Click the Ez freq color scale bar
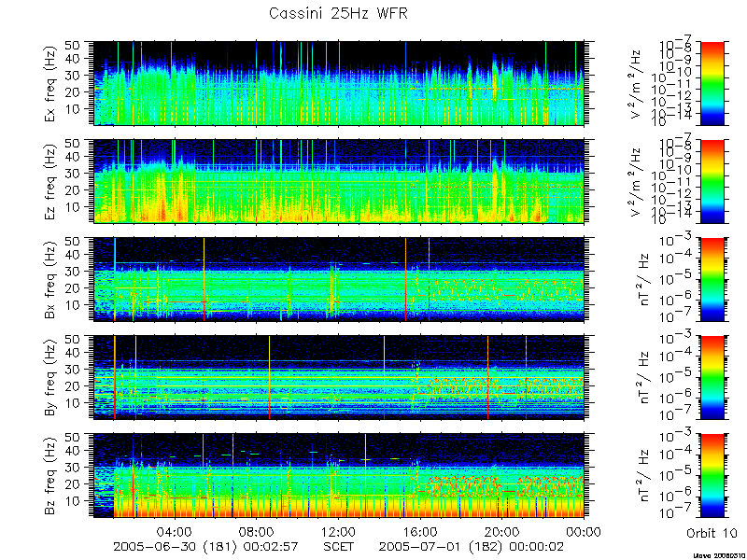 coord(712,181)
